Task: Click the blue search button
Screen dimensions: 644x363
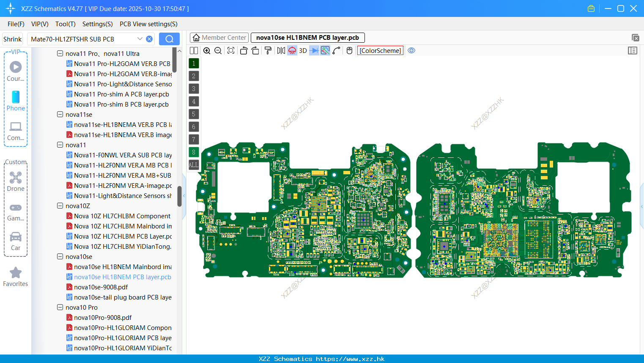Action: pyautogui.click(x=169, y=39)
